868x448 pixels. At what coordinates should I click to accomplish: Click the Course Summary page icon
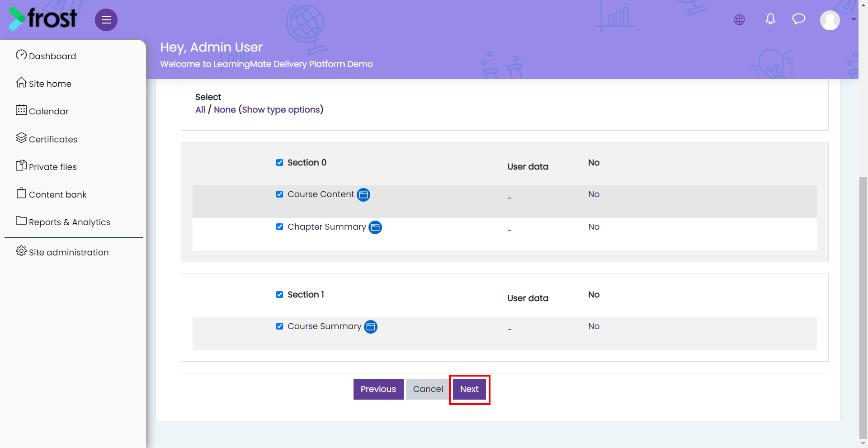point(371,327)
